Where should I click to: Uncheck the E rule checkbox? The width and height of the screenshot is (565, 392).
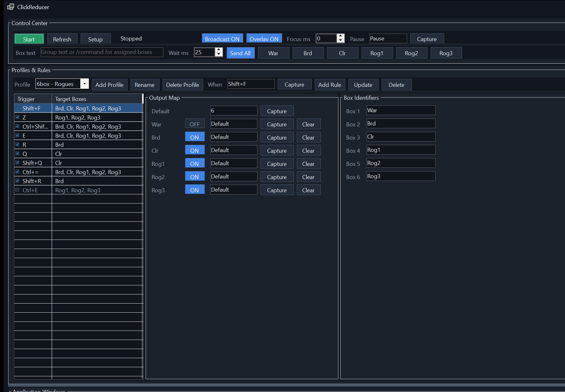pyautogui.click(x=17, y=135)
